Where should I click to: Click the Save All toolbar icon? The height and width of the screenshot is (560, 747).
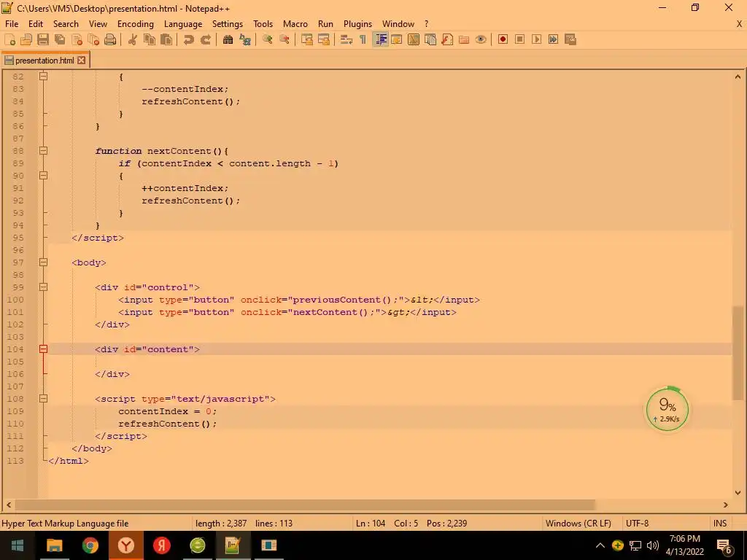point(60,39)
